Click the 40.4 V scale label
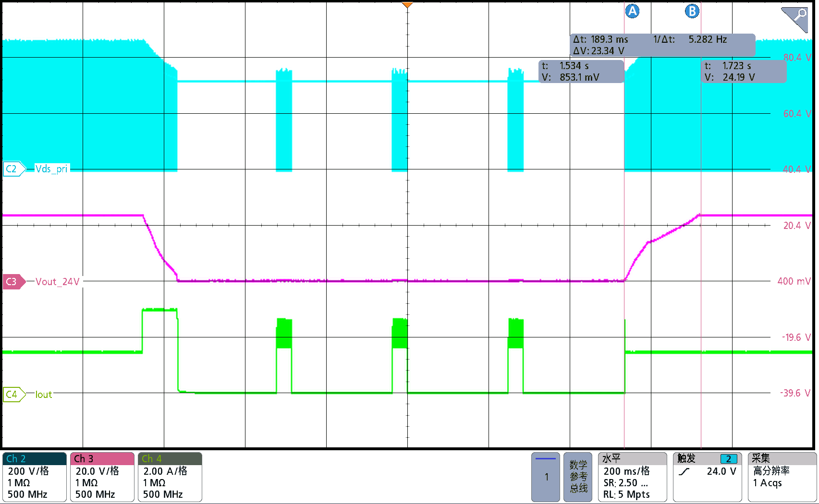The height and width of the screenshot is (504, 819). (x=797, y=169)
